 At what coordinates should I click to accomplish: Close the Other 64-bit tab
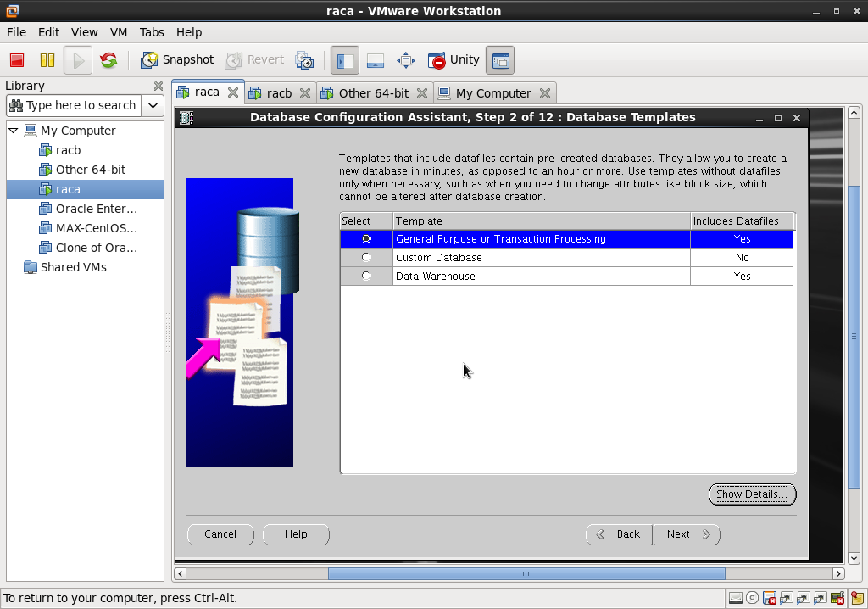point(422,93)
